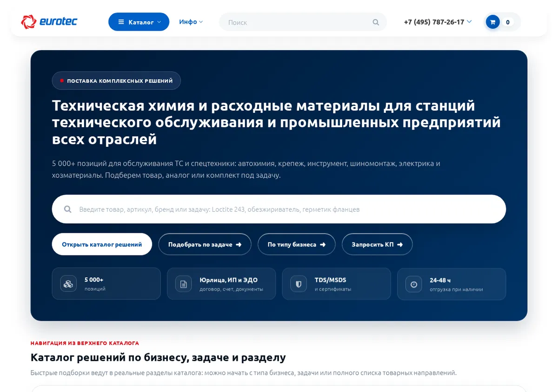The width and height of the screenshot is (558, 392).
Task: Click the magnifier icon in header search
Action: (376, 22)
